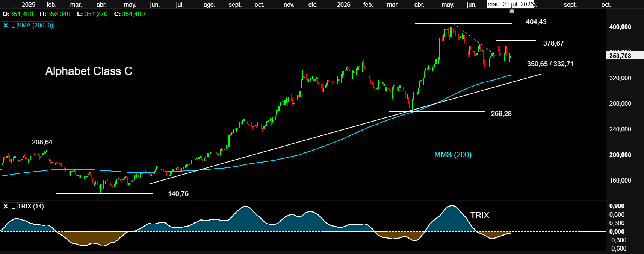Click the -0,300 TRIX axis label
This screenshot has width=644, height=254.
pyautogui.click(x=618, y=240)
